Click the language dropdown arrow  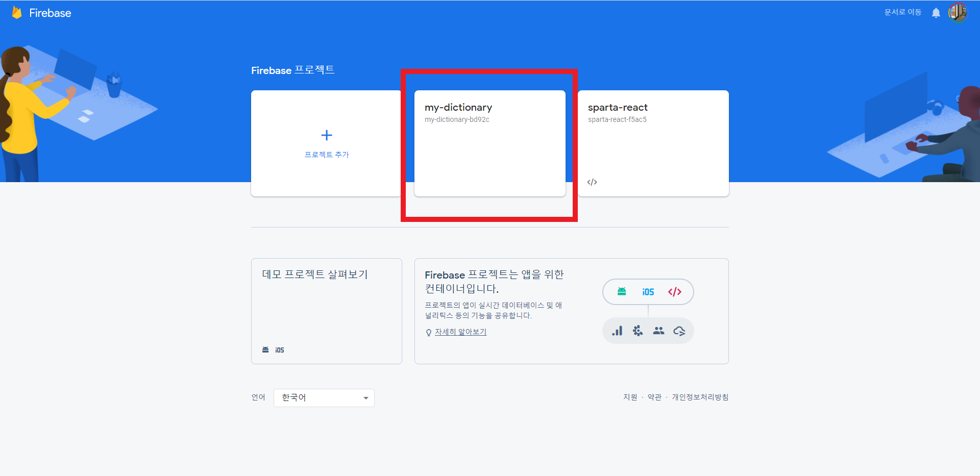pos(366,398)
